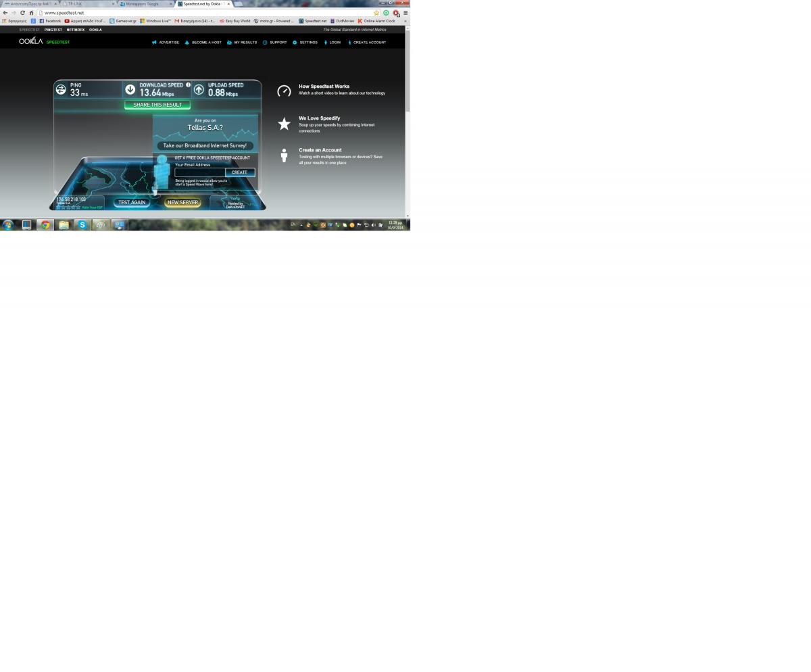Screen dimensions: 811x672
Task: Open the Gameover.gr bookmark
Action: click(123, 21)
